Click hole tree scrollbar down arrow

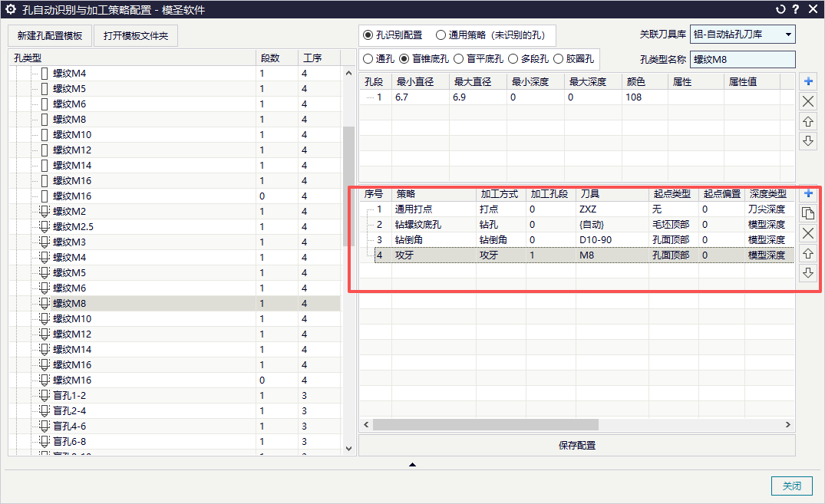tap(348, 448)
